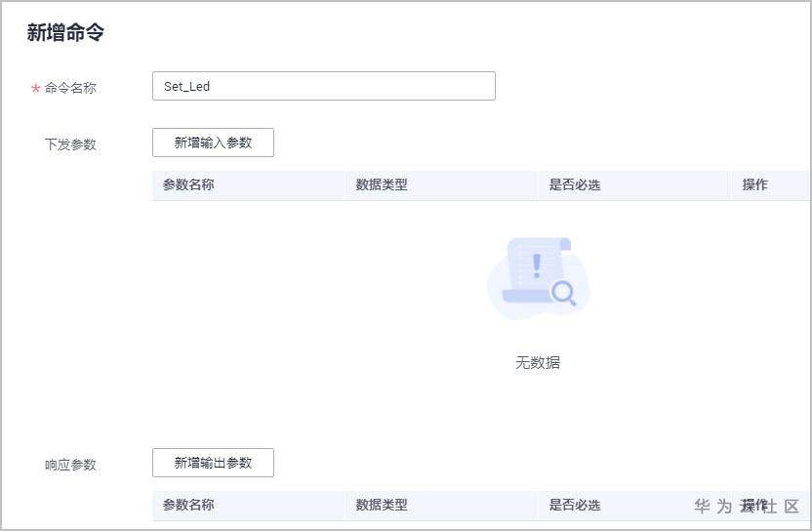The image size is (812, 531).
Task: Select 是否必选 header in the 下发参数 table
Action: (x=575, y=184)
